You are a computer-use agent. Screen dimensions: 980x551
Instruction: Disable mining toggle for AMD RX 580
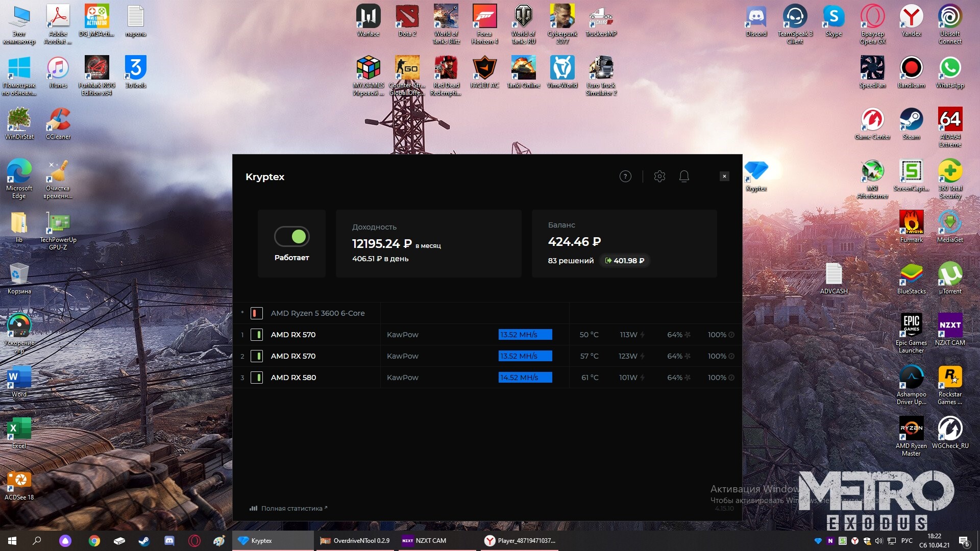pyautogui.click(x=257, y=378)
